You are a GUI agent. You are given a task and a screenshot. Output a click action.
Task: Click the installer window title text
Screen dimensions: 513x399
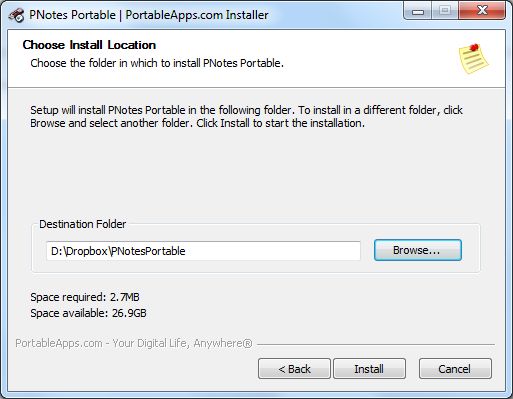click(x=149, y=15)
